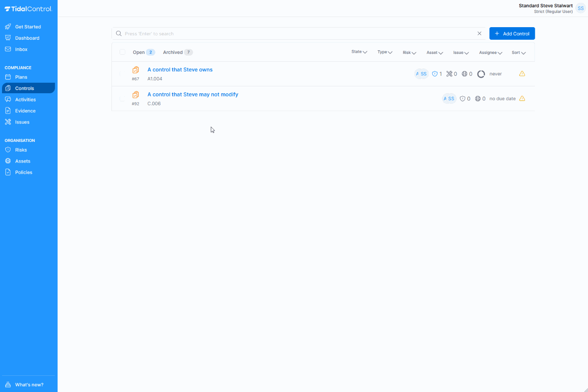Select the Open tab
Image resolution: width=588 pixels, height=392 pixels.
coord(138,52)
